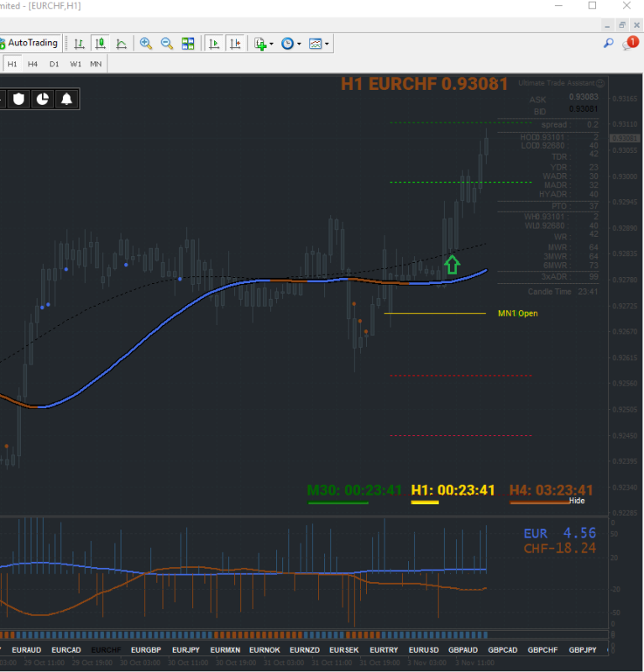
Task: Restore the inner chart window
Action: click(622, 25)
